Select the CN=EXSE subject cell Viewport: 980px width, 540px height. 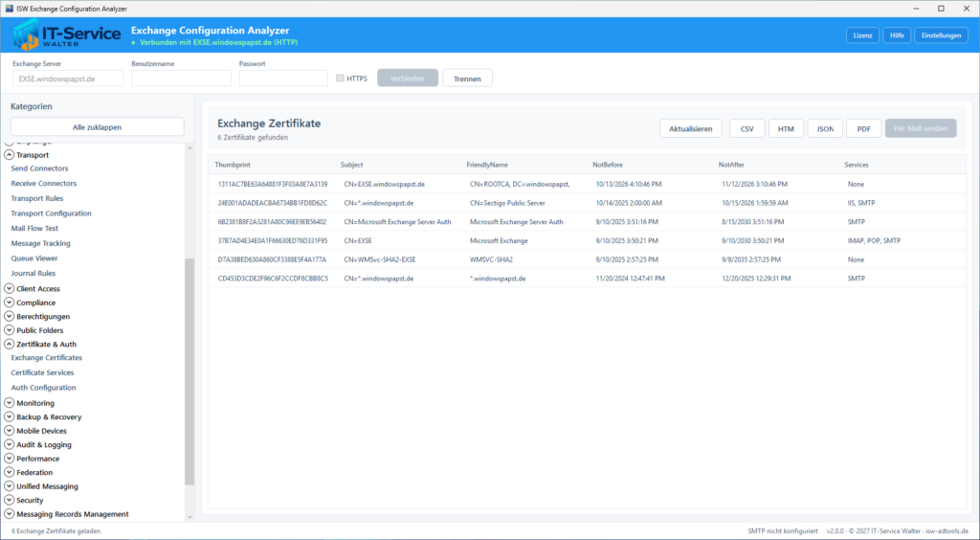tap(358, 240)
